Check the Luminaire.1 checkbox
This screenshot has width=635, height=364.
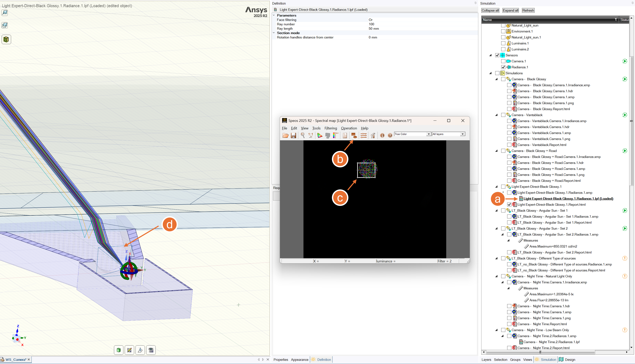tap(503, 43)
